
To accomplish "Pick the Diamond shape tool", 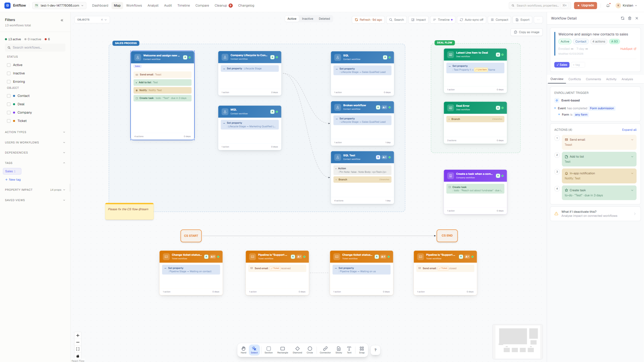I will 297,350.
